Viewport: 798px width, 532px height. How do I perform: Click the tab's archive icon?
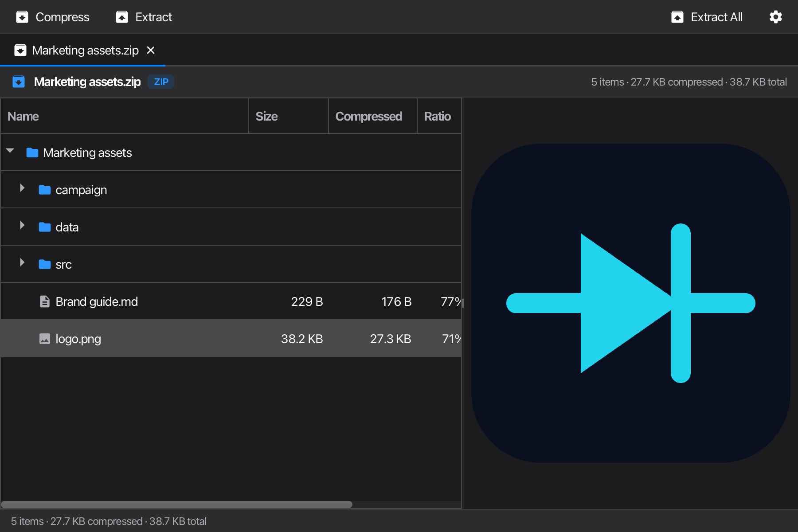(x=20, y=50)
